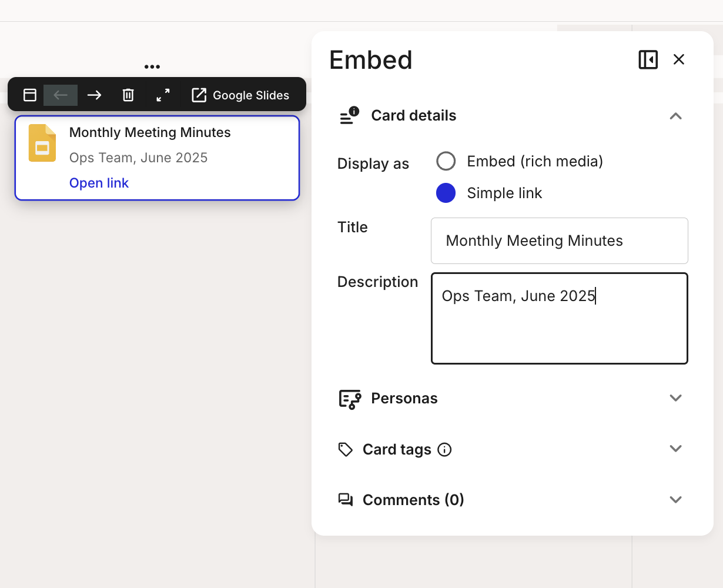The height and width of the screenshot is (588, 723).
Task: Collapse the Embed side panel
Action: point(648,59)
